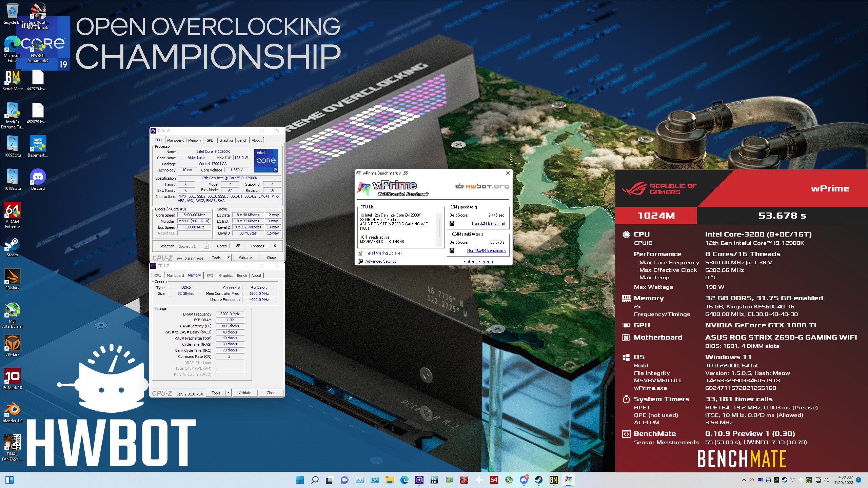Image resolution: width=868 pixels, height=488 pixels.
Task: Click the Submit Scores link
Action: (478, 262)
